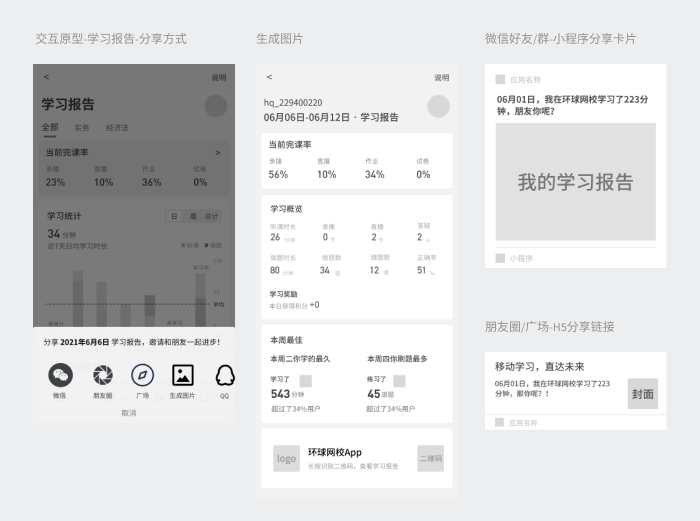Viewport: 700px width, 521px height.
Task: Tap the 广场 compass icon
Action: point(142,375)
